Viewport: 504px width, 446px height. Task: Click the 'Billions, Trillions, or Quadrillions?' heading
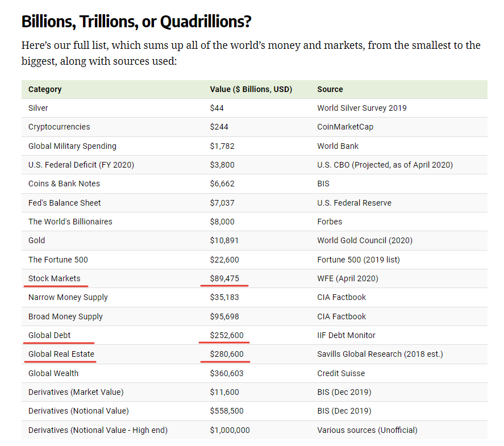click(136, 22)
